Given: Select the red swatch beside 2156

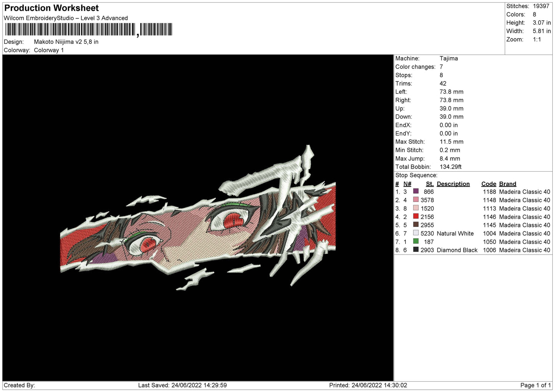Looking at the screenshot, I should [416, 216].
